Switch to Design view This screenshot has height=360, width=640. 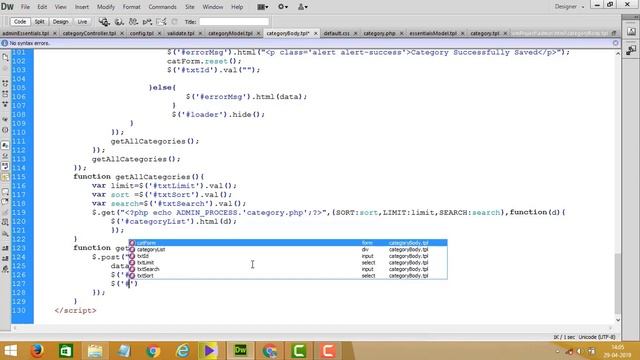[x=60, y=22]
